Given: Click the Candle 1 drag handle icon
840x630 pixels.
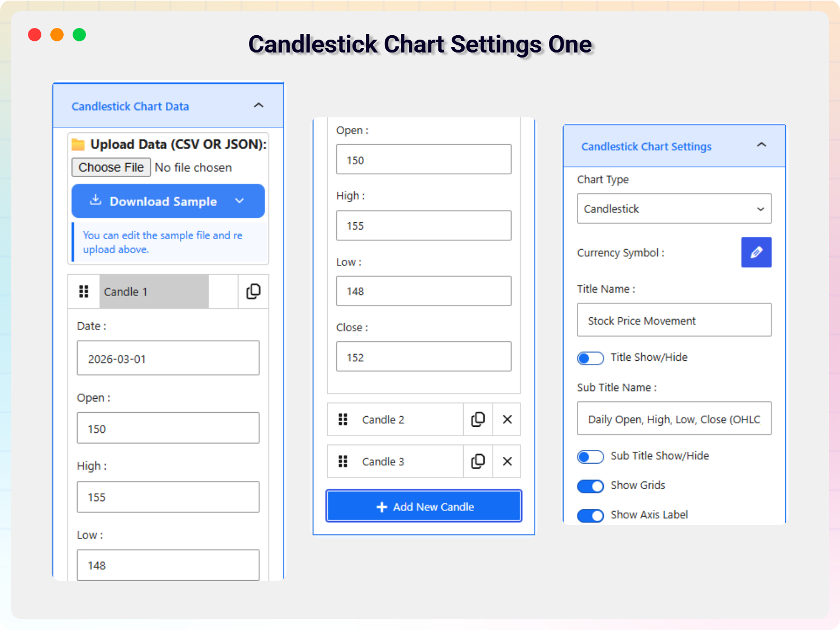Looking at the screenshot, I should (x=84, y=292).
